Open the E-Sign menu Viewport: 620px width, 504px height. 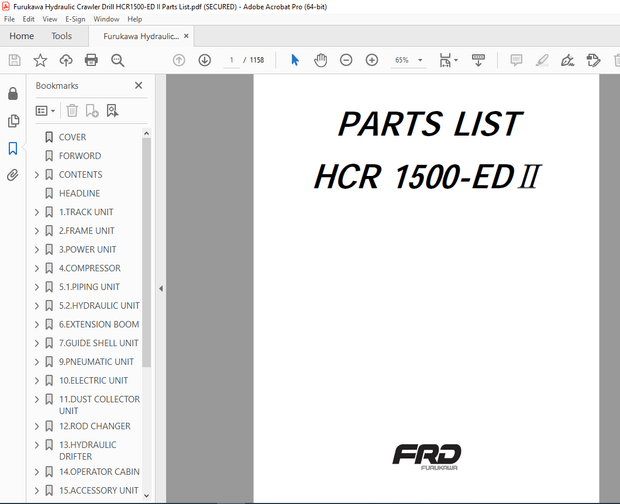pos(75,19)
